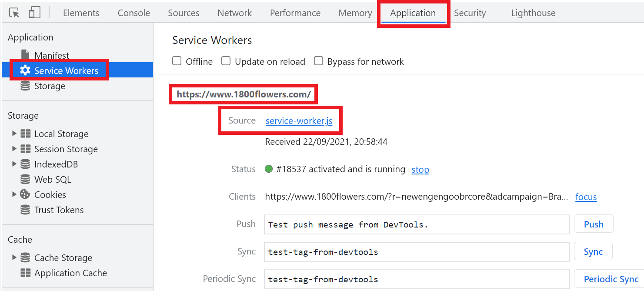This screenshot has width=644, height=291.
Task: Click the Periodic Sync tag input field
Action: 417,279
